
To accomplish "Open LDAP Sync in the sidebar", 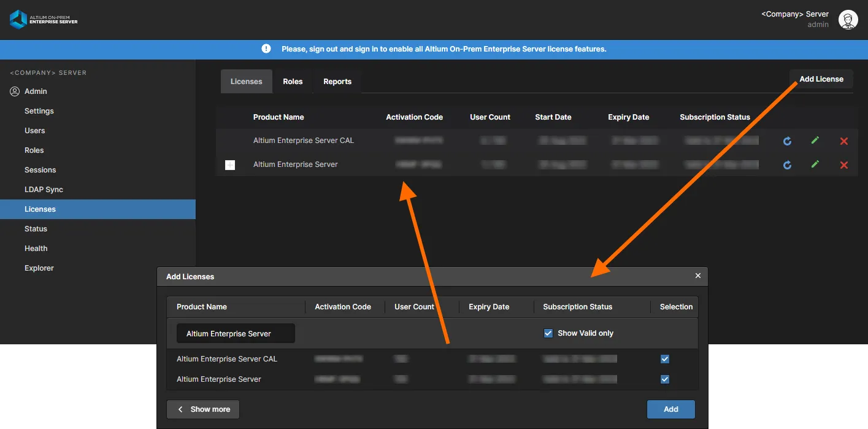I will (44, 190).
